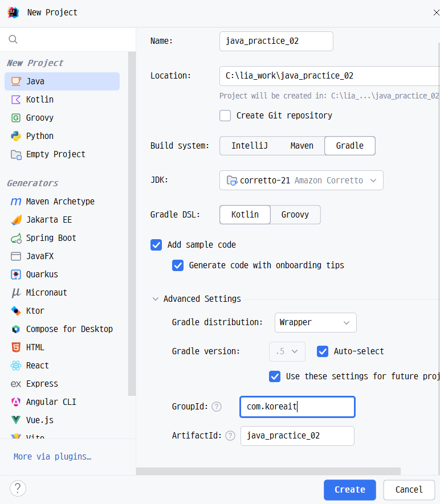The image size is (440, 504).
Task: Select the Python logo icon
Action: click(16, 136)
